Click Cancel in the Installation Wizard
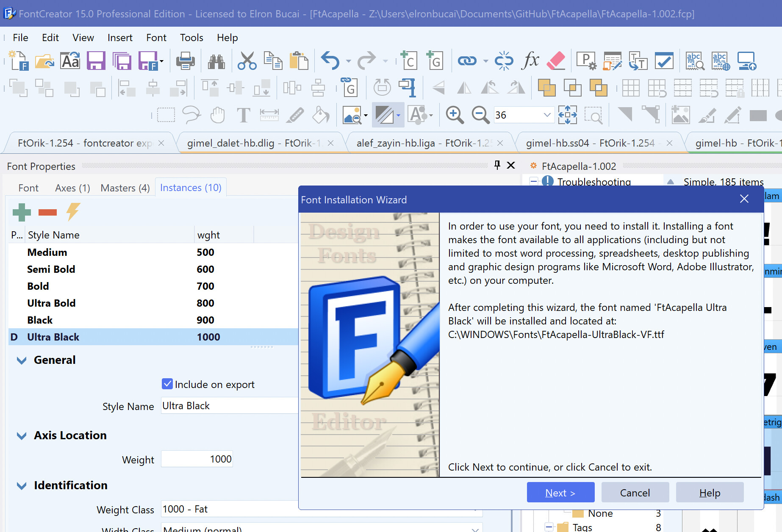Screen dimensions: 782x532 pos(635,493)
